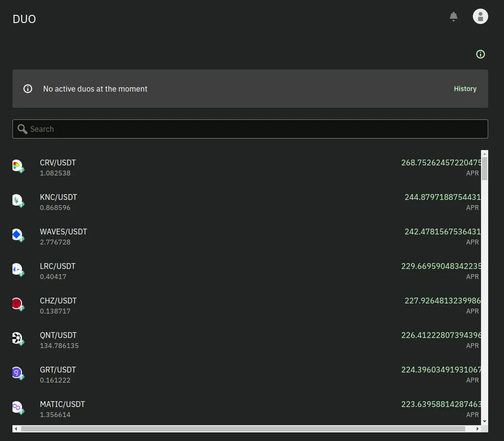
Task: Select the CRV/USDT pair name
Action: pos(58,162)
